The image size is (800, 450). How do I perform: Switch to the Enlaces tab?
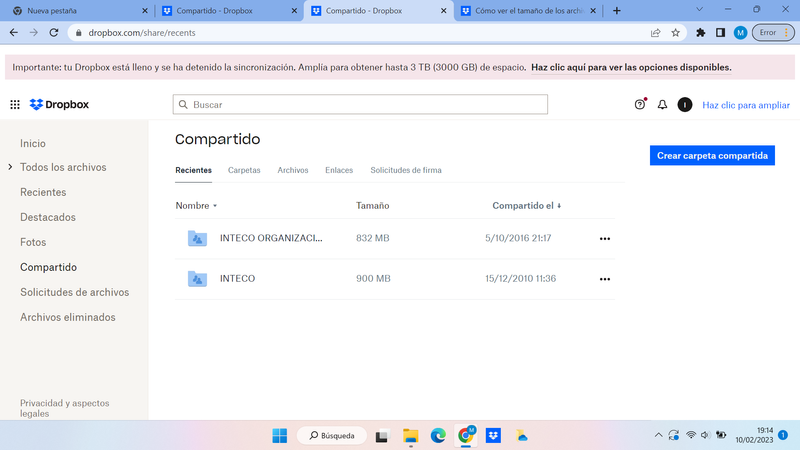(x=339, y=170)
